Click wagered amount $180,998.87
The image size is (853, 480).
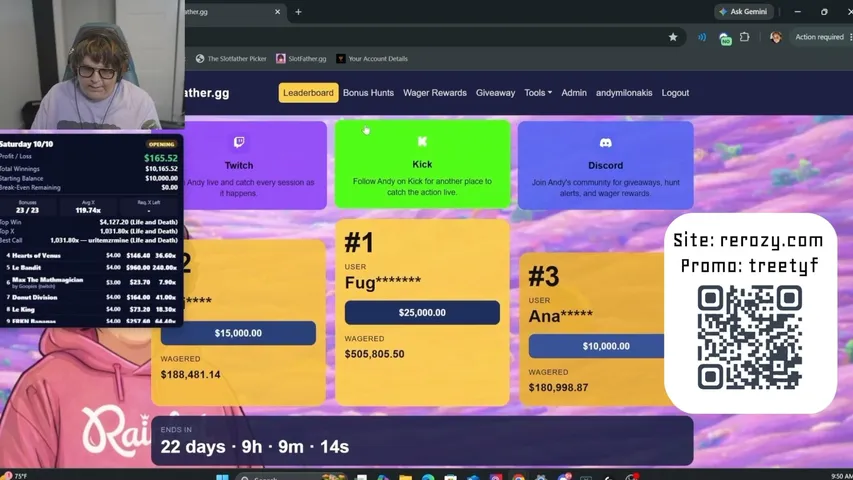pos(558,387)
